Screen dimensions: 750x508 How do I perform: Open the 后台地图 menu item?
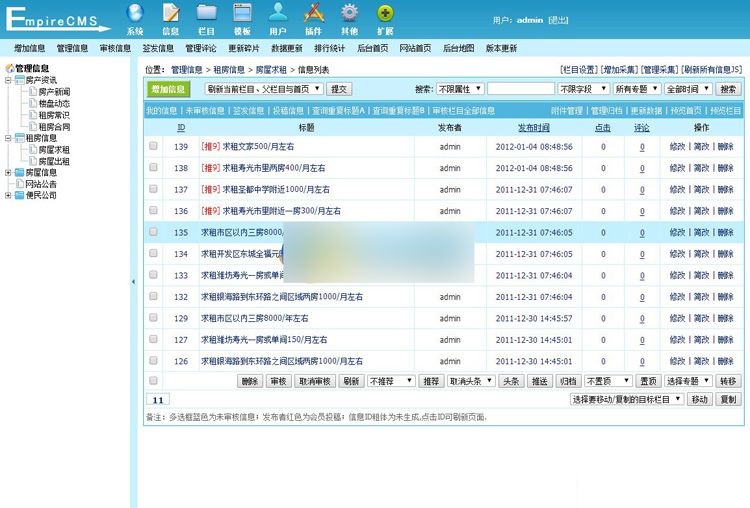(458, 48)
